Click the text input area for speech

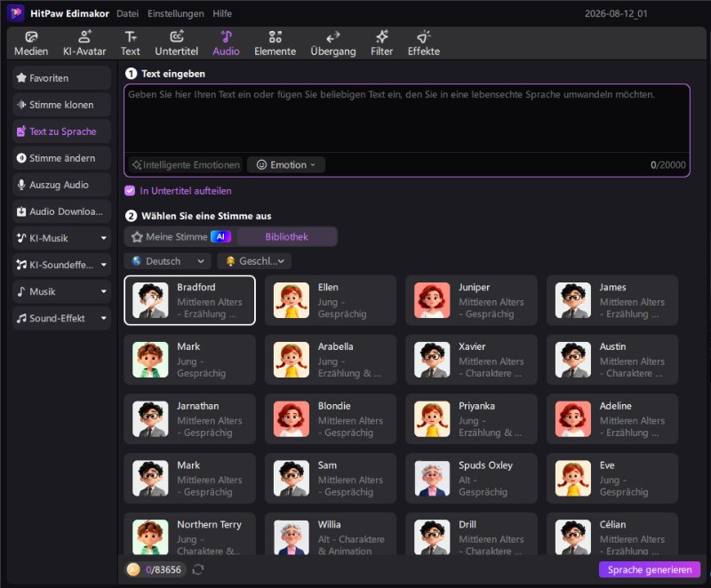click(407, 119)
